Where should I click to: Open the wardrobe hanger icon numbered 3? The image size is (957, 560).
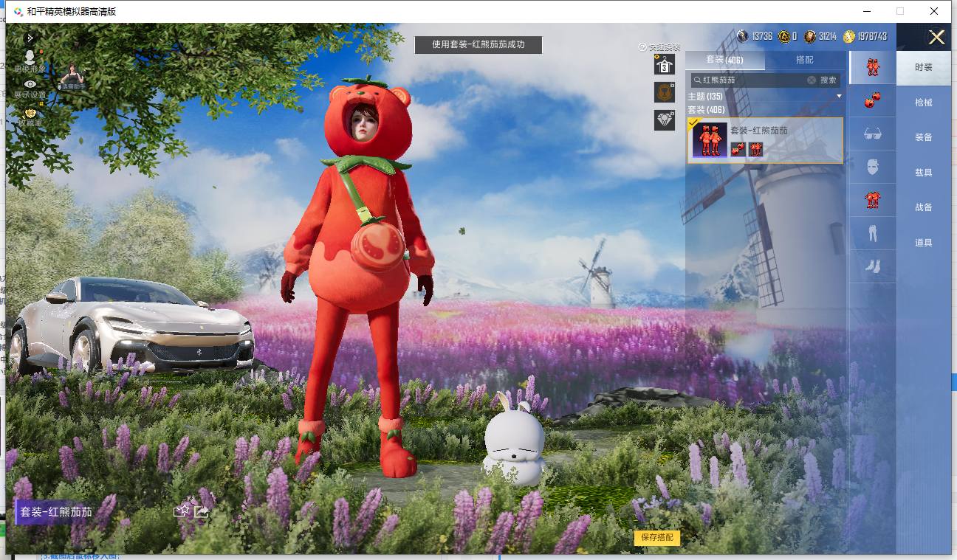pos(664,64)
